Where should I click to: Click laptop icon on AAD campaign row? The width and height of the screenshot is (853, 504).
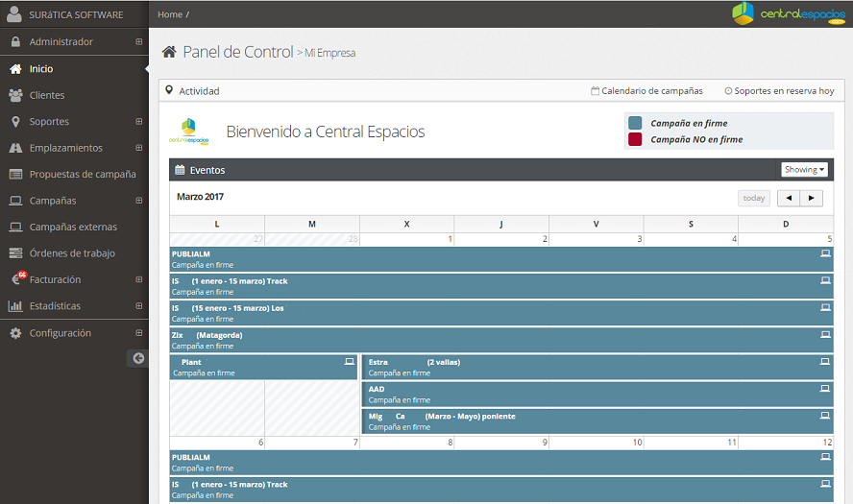pyautogui.click(x=825, y=389)
